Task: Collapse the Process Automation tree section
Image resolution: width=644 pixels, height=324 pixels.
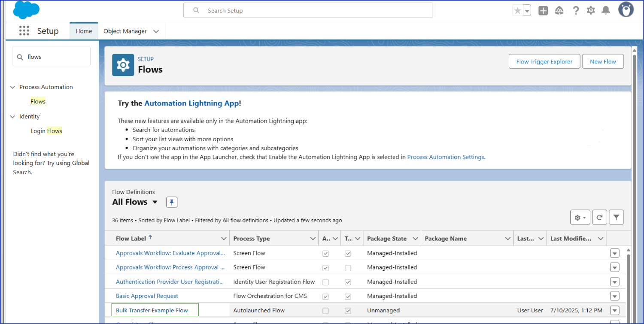Action: [12, 87]
